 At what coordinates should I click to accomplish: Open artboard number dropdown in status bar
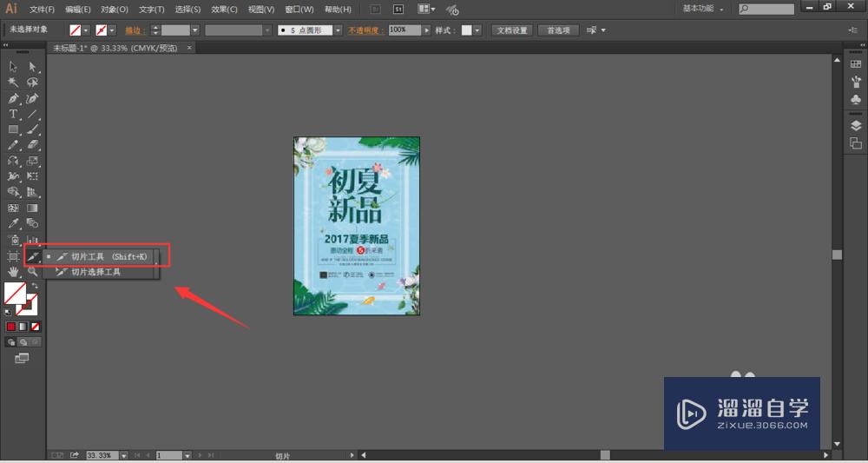[187, 455]
